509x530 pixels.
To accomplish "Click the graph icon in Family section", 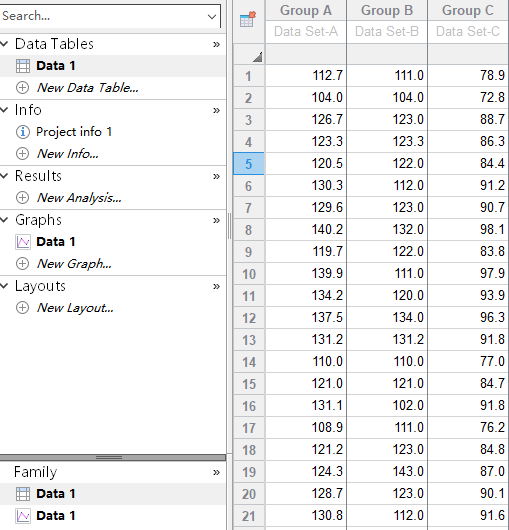I will point(23,516).
